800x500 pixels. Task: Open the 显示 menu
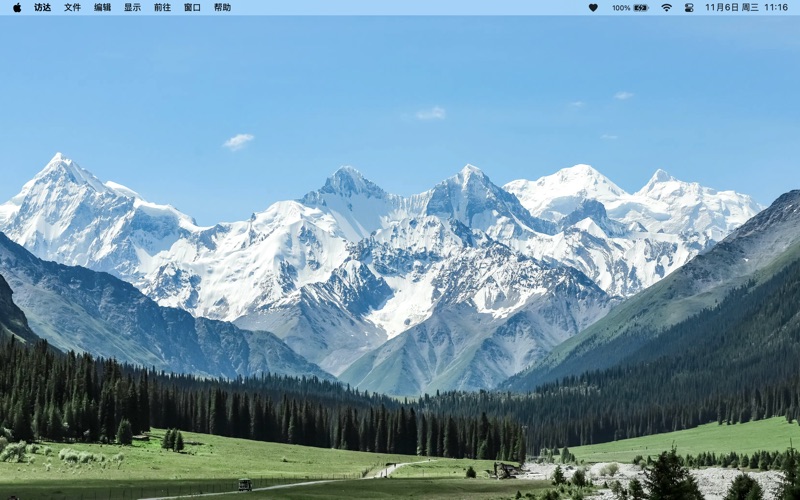pos(133,8)
